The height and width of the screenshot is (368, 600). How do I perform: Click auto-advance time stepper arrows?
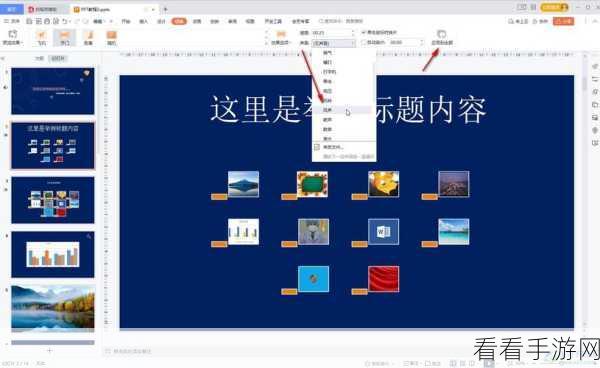(x=422, y=42)
